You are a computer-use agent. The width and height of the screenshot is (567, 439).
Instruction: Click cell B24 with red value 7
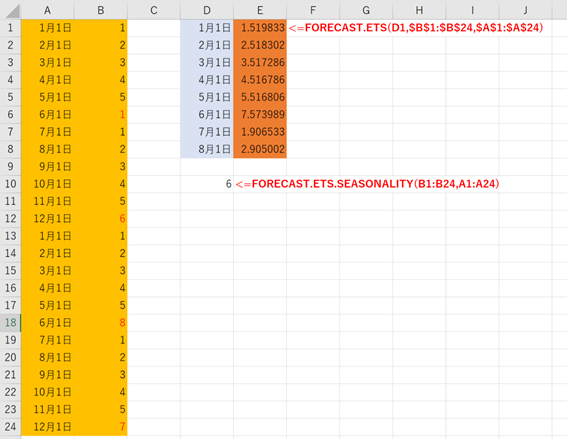pyautogui.click(x=101, y=426)
